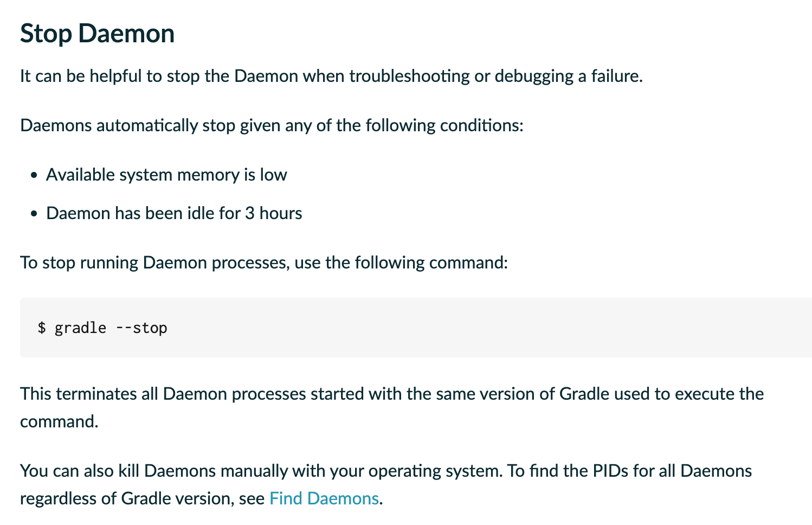Click the Available system memory is low item
Viewport: 812px width, 525px height.
coord(166,175)
